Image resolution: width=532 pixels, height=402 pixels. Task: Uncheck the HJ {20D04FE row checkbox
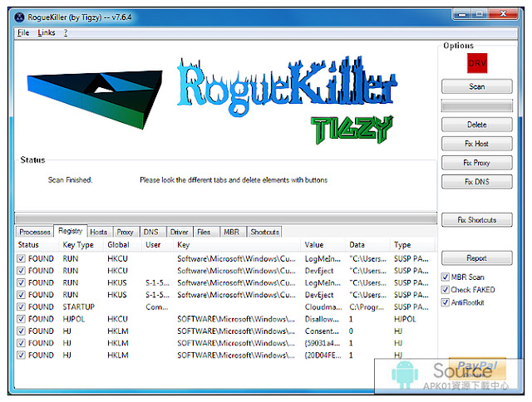pyautogui.click(x=21, y=355)
